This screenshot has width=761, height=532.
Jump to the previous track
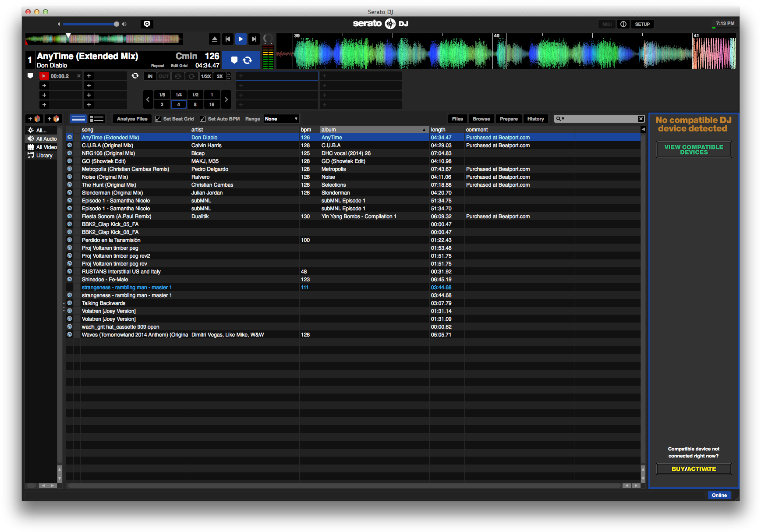pyautogui.click(x=228, y=39)
